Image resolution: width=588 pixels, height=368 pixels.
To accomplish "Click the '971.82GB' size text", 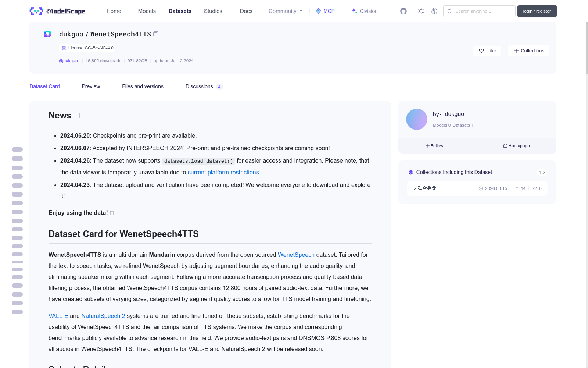I will point(137,61).
